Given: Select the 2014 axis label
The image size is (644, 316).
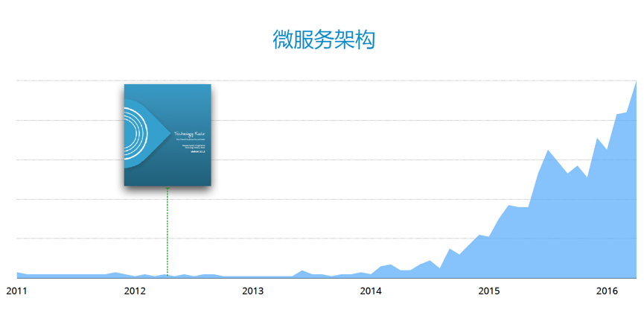Looking at the screenshot, I should click(x=371, y=291).
